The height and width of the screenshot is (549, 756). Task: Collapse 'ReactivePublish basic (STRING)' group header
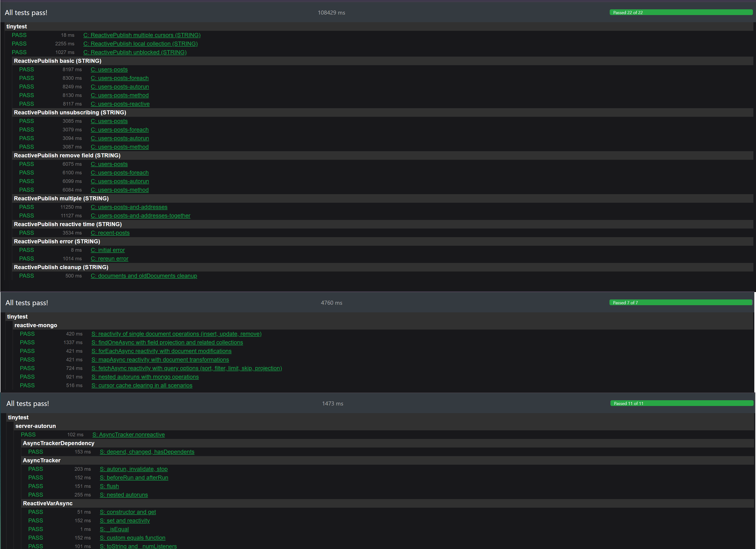coord(382,61)
